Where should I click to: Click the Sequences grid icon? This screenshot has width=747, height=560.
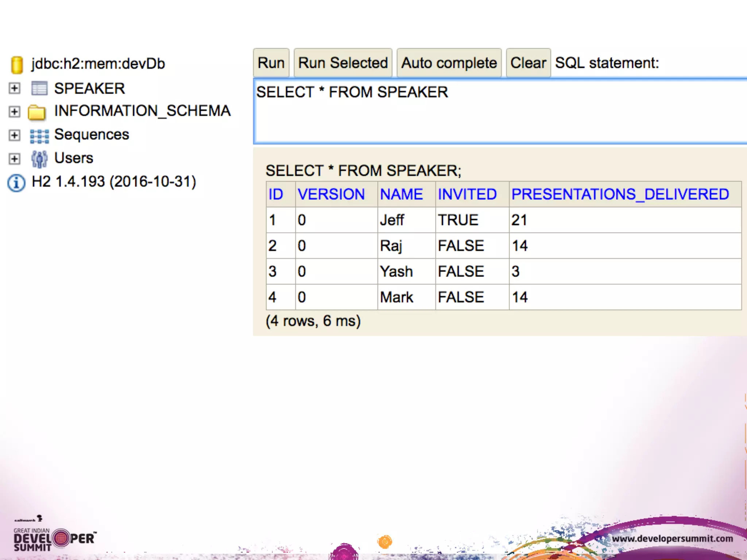(x=39, y=136)
